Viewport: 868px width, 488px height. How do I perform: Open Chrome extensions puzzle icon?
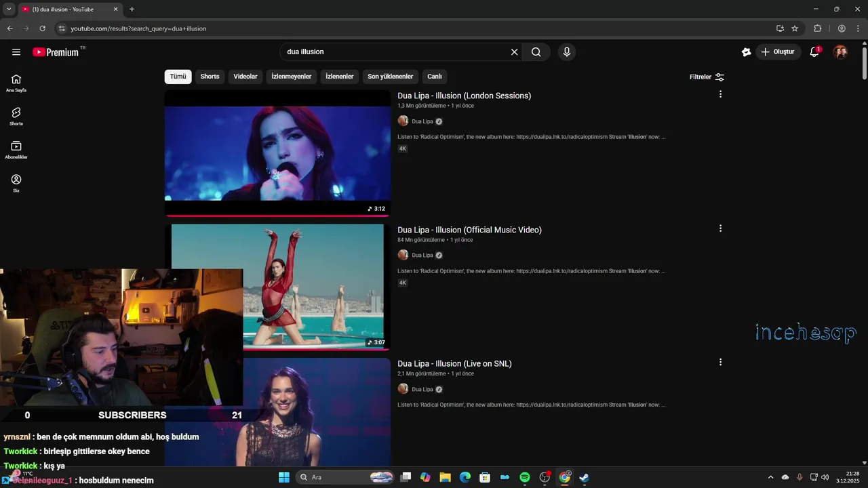click(x=817, y=28)
